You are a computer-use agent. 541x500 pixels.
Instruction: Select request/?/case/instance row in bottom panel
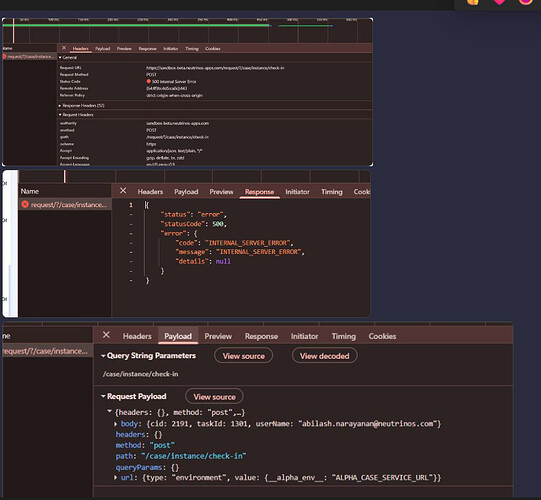[48, 351]
